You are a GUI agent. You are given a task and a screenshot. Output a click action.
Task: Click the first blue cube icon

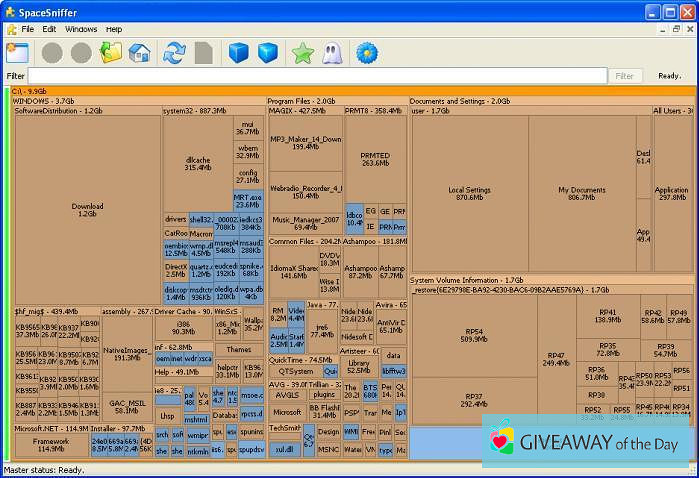click(x=238, y=52)
